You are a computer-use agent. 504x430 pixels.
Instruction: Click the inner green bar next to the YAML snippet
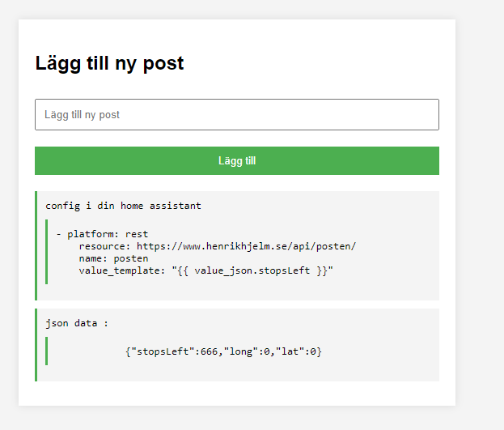[x=47, y=252]
